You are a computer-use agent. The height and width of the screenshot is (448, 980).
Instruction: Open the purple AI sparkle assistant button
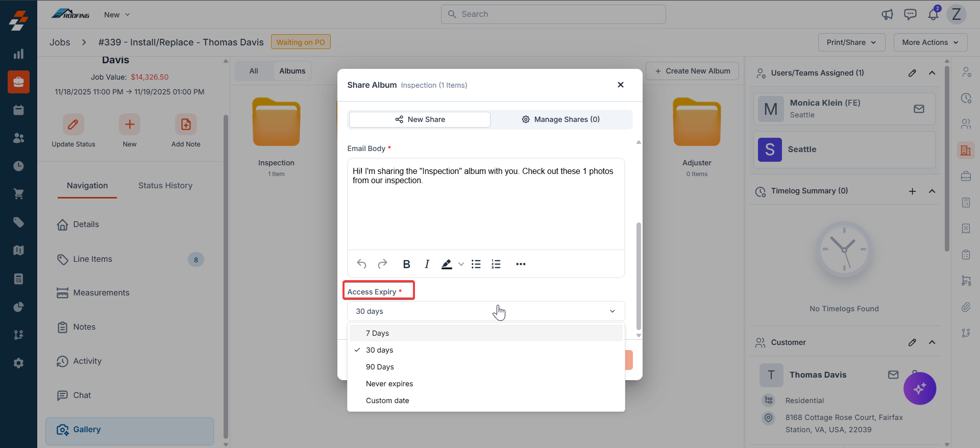(x=920, y=389)
